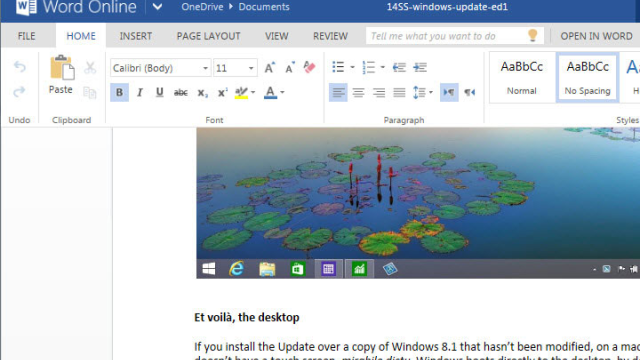Toggle Subscript formatting

[x=202, y=93]
